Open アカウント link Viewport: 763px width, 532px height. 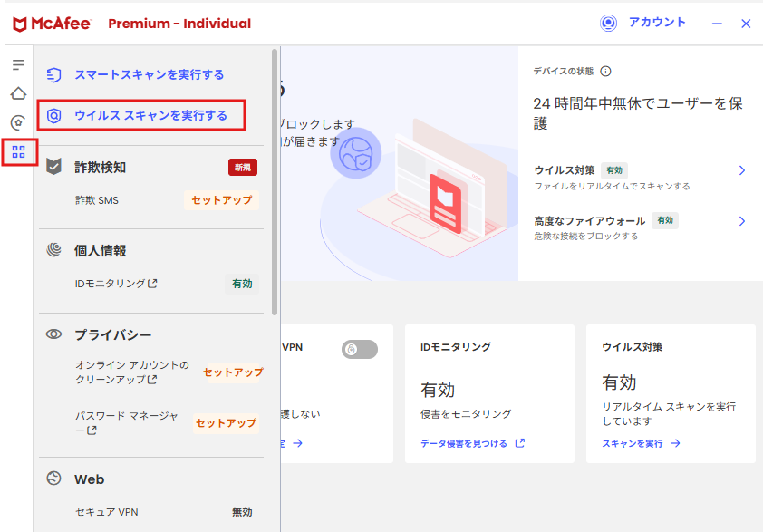click(656, 23)
